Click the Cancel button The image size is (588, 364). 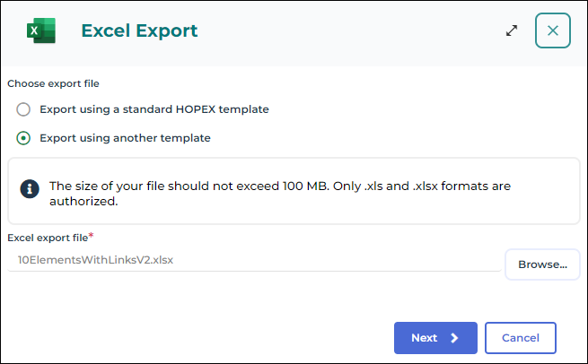(521, 338)
